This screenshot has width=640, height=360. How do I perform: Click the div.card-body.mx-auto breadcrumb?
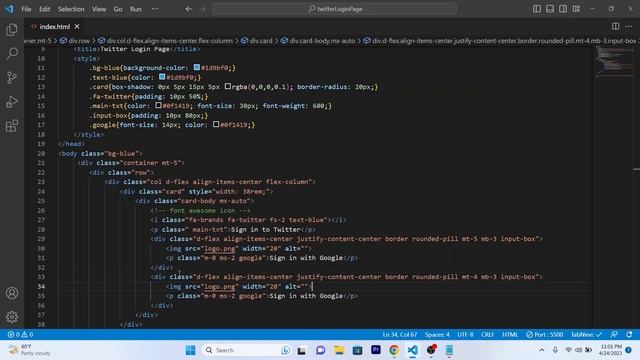(318, 41)
